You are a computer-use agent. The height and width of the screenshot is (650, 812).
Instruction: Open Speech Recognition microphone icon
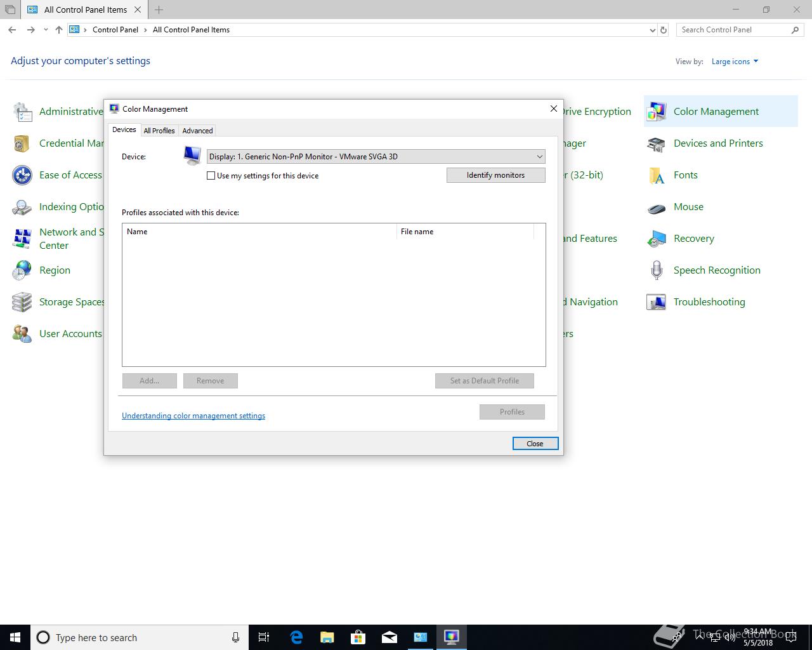coord(656,270)
